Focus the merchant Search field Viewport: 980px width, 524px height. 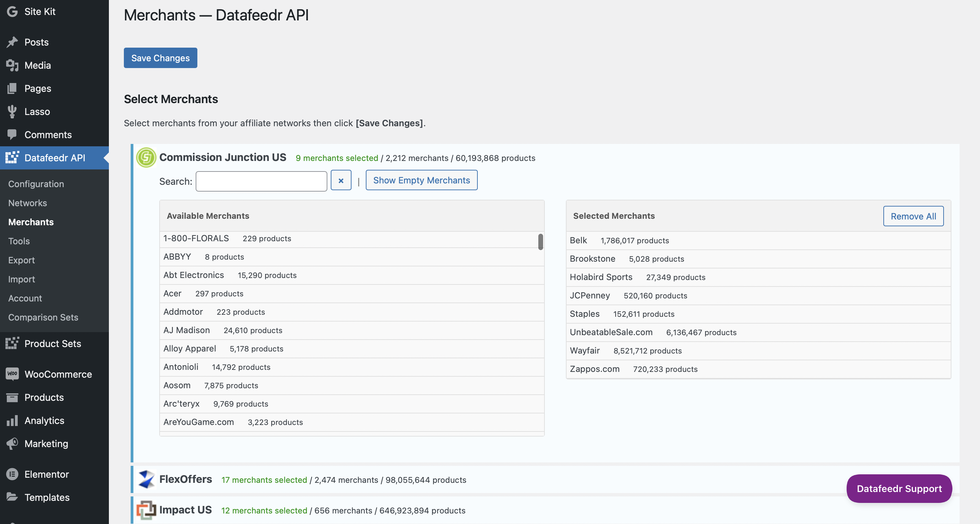tap(261, 181)
